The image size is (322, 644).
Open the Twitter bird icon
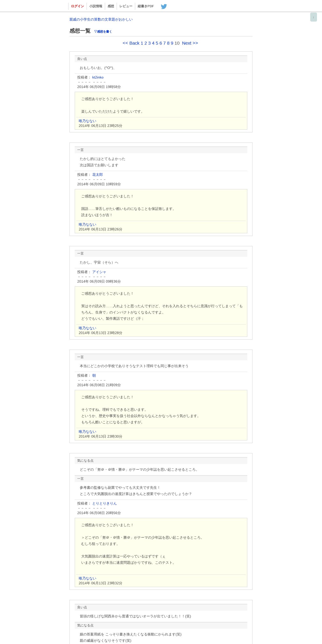[x=164, y=6]
